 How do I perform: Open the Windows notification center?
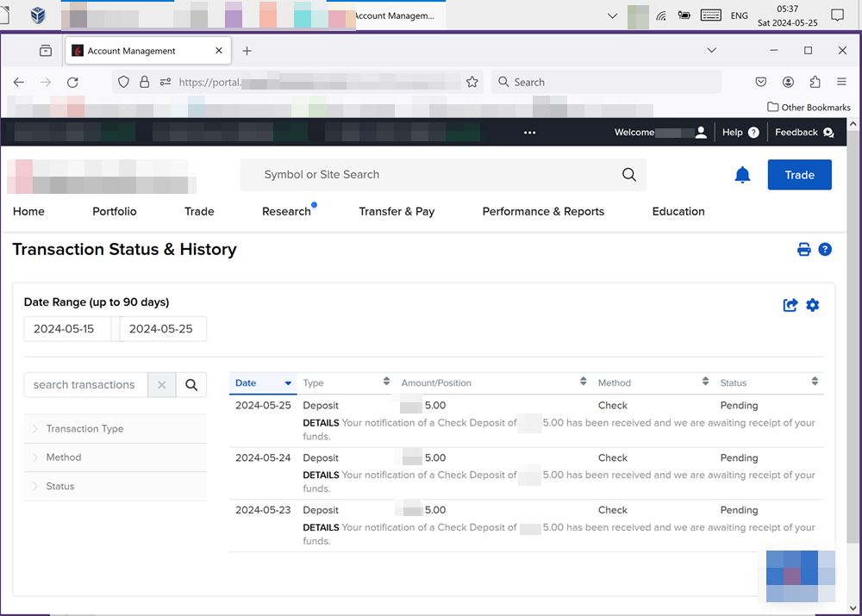tap(837, 16)
